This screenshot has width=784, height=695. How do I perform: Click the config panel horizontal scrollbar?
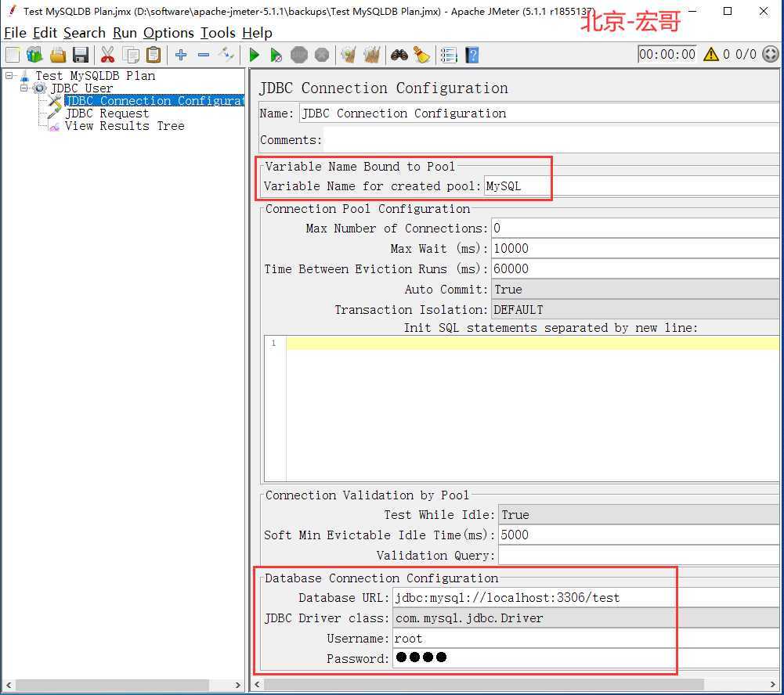483,684
